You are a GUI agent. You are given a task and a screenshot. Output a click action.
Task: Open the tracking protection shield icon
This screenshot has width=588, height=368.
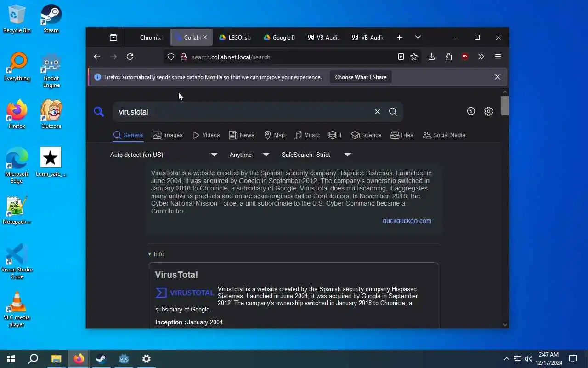(171, 57)
